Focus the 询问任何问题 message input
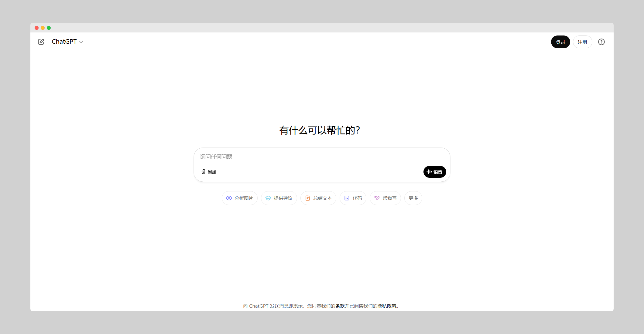644x334 pixels. [321, 157]
